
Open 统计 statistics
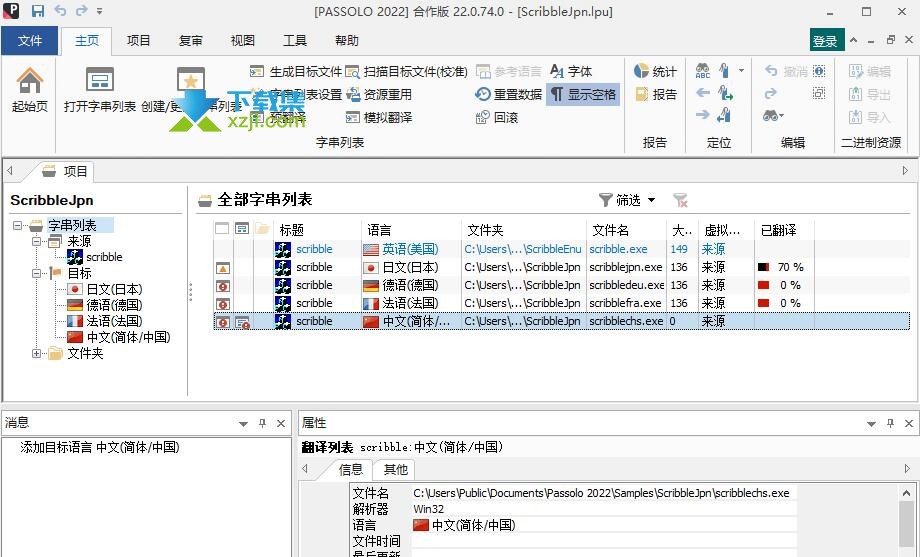(x=655, y=72)
